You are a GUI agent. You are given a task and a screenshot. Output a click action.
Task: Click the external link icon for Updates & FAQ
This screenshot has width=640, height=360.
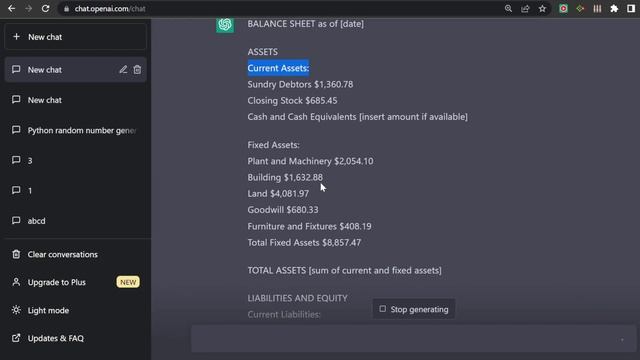16,338
